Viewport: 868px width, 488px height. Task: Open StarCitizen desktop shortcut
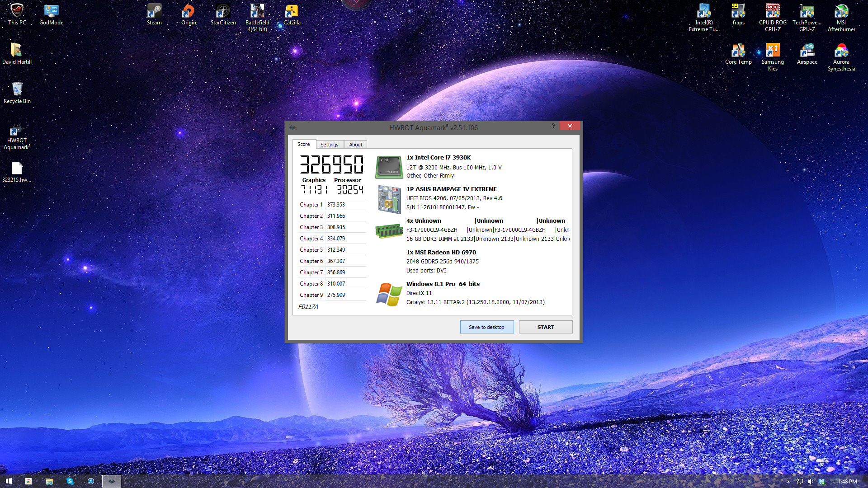tap(223, 14)
